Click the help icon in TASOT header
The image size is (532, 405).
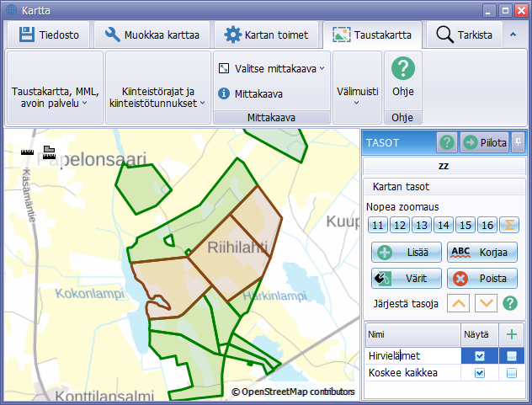[x=446, y=142]
